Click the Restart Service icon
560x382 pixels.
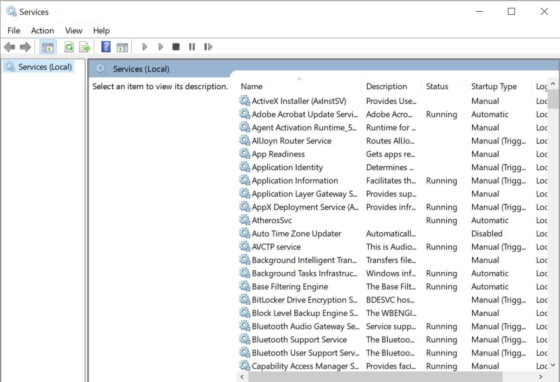pyautogui.click(x=208, y=47)
